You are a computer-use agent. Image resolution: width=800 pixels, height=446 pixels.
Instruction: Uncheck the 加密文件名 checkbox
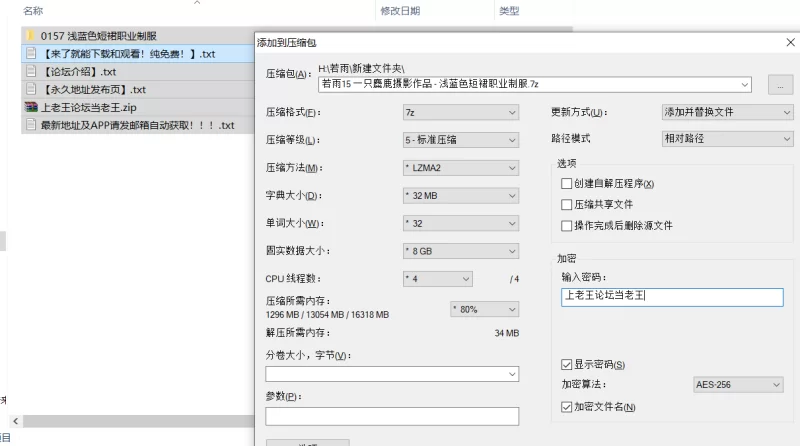pyautogui.click(x=567, y=407)
